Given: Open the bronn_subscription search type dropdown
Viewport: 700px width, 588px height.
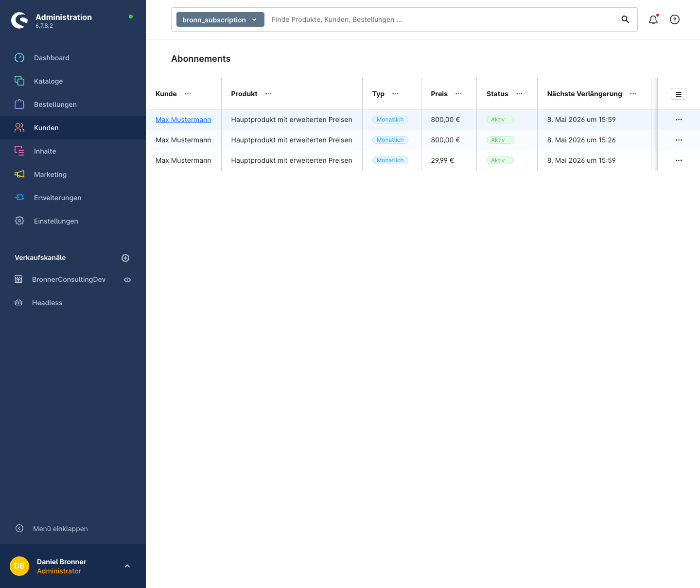Looking at the screenshot, I should [x=220, y=19].
